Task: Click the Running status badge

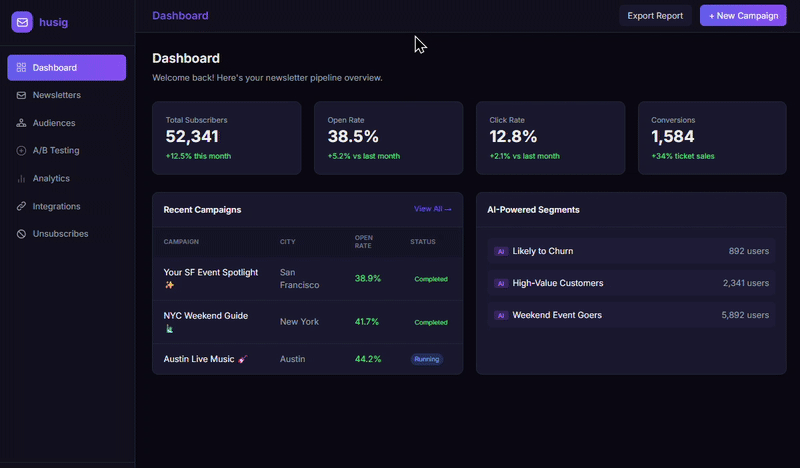Action: coord(426,359)
